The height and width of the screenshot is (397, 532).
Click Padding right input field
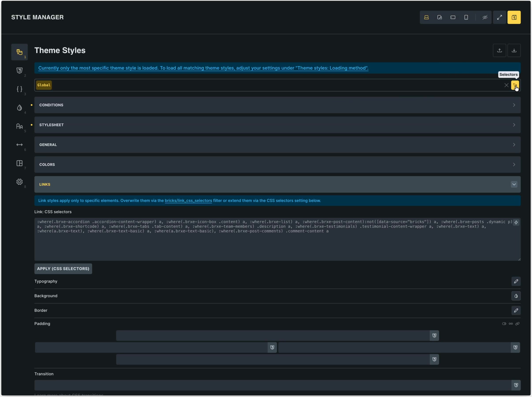coord(395,348)
